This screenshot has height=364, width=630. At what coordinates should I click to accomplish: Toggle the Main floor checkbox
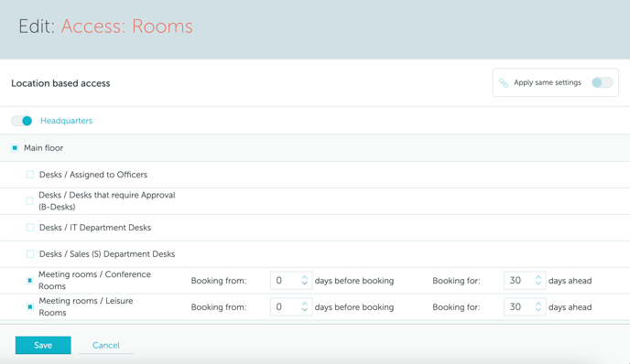(15, 148)
